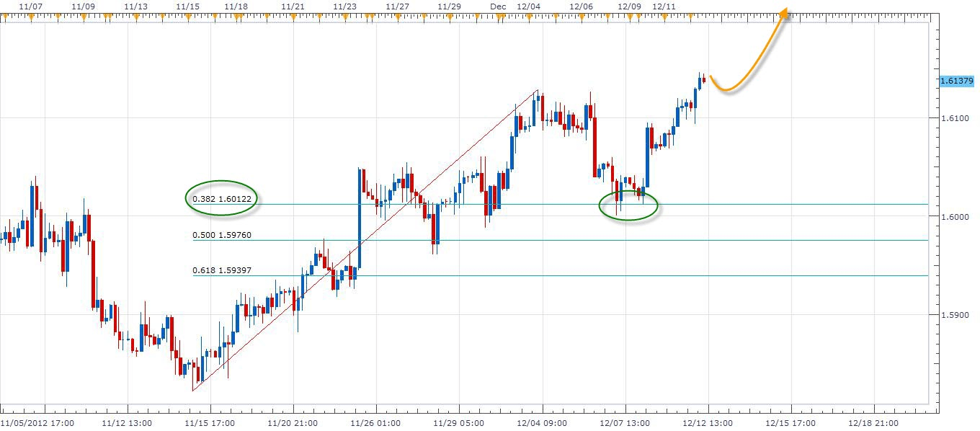This screenshot has width=980, height=431.
Task: Click the 12/09 date label at top
Action: click(x=630, y=6)
